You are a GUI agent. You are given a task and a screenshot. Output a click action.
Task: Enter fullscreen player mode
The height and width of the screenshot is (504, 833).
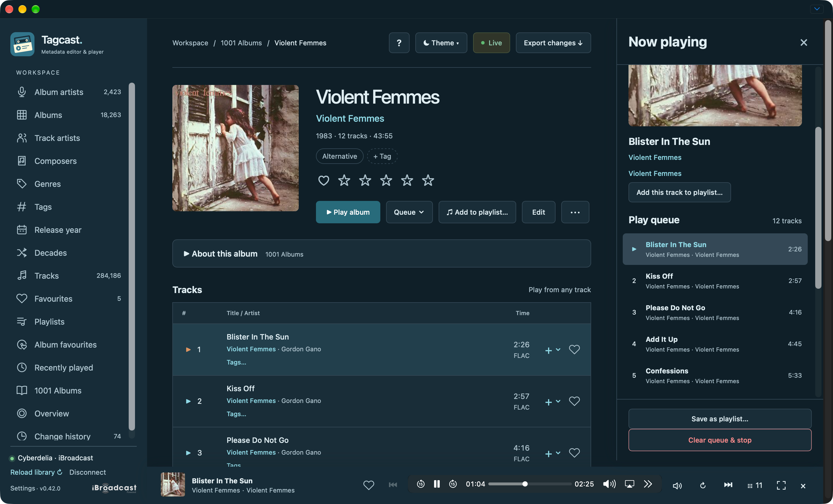[x=781, y=485]
